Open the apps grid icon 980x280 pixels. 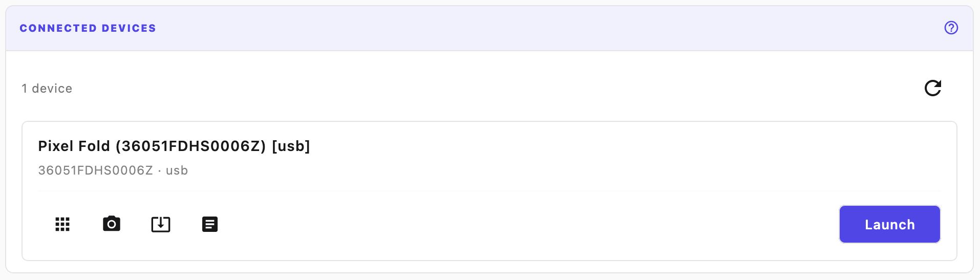coord(62,224)
